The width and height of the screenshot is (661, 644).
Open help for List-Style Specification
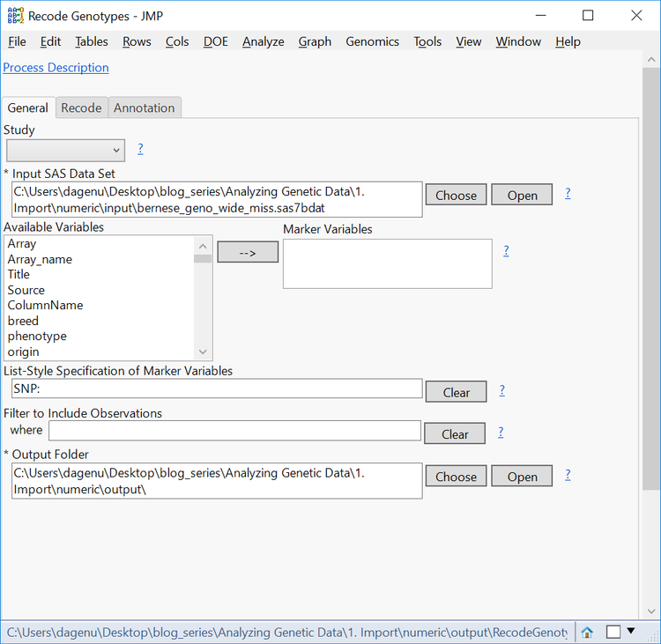[501, 390]
